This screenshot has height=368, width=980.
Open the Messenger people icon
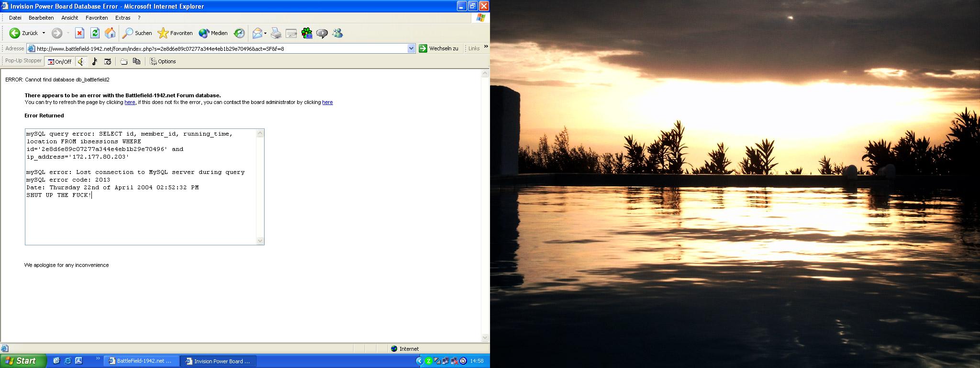(337, 33)
